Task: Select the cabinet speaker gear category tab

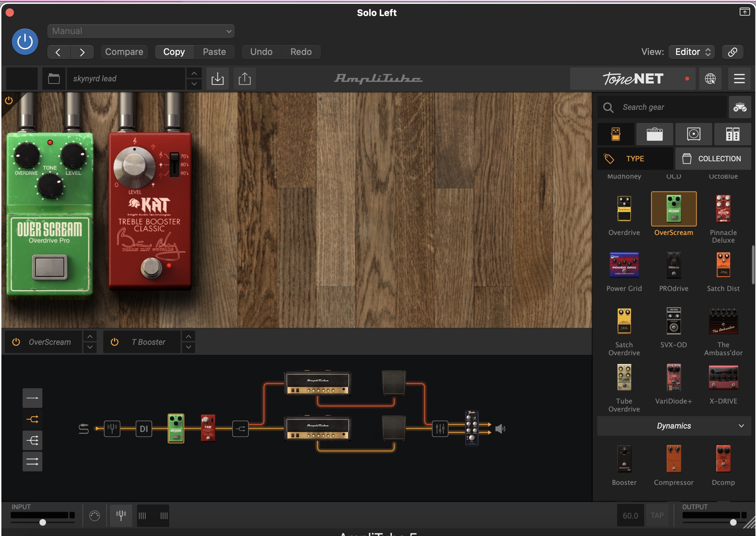Action: click(x=693, y=134)
